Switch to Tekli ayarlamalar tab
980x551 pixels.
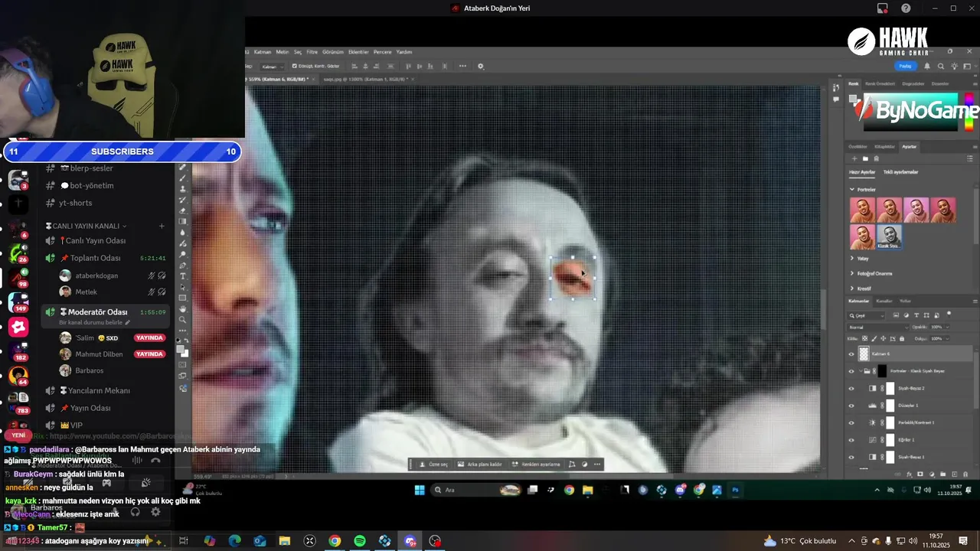coord(900,172)
